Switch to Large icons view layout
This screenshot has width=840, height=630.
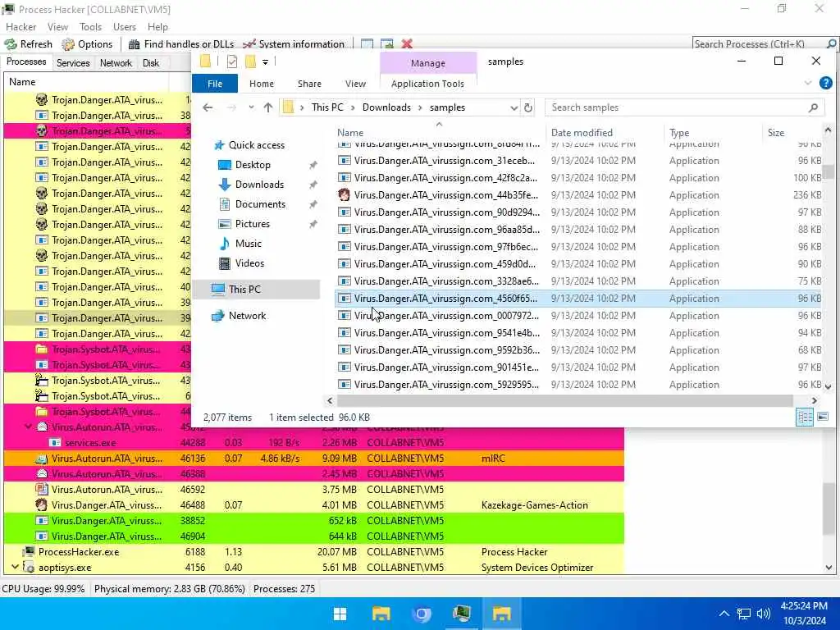tap(823, 417)
